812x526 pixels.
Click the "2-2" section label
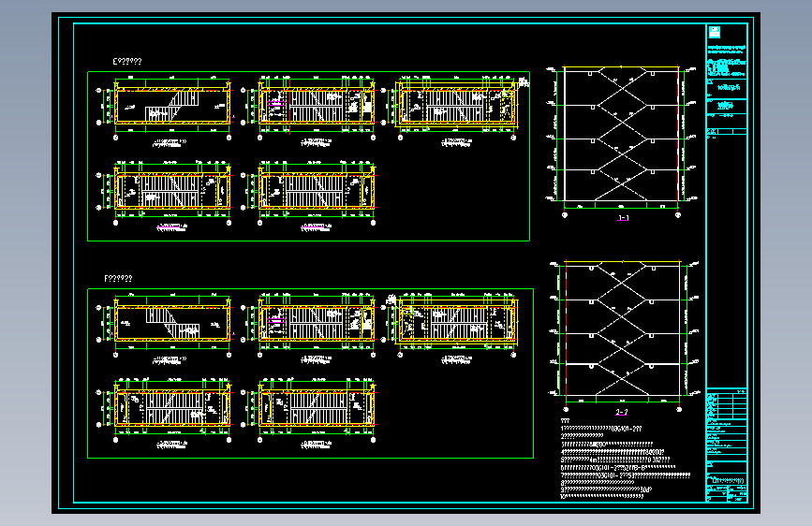622,413
